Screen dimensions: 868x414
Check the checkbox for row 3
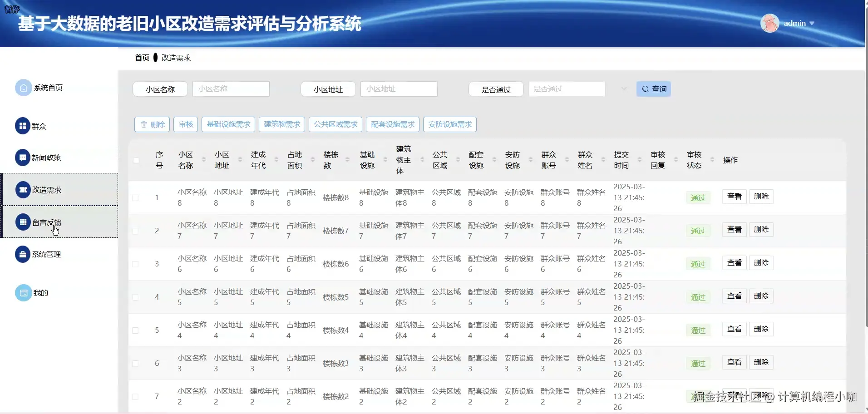point(135,264)
